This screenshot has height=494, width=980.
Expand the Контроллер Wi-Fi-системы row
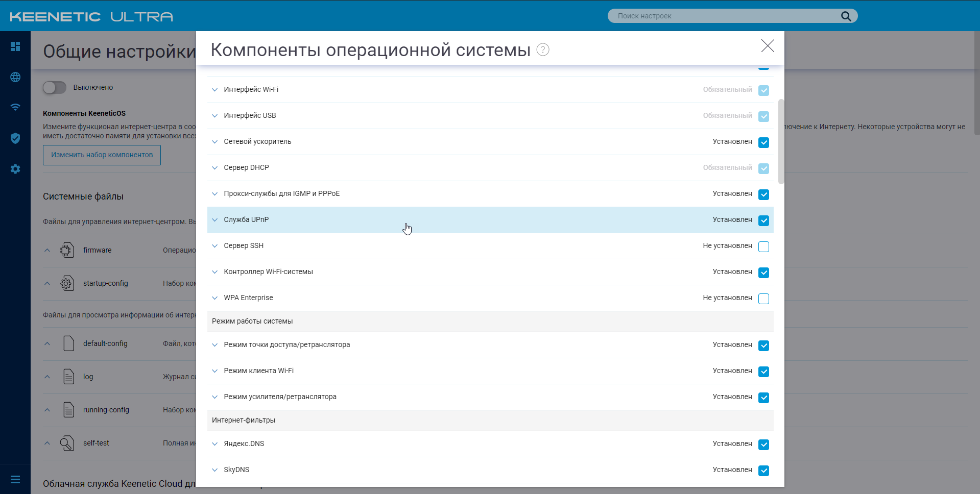pyautogui.click(x=215, y=272)
